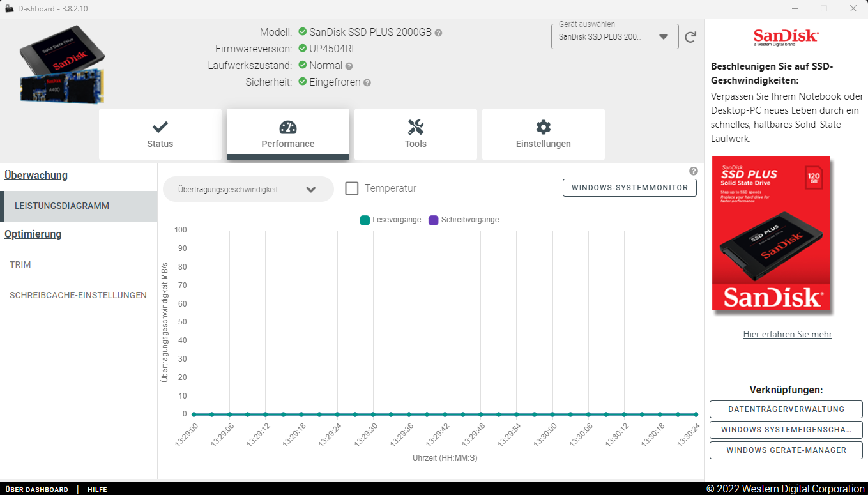The height and width of the screenshot is (495, 868).
Task: Open the Datenträgerverwaltung shortcut
Action: (786, 409)
